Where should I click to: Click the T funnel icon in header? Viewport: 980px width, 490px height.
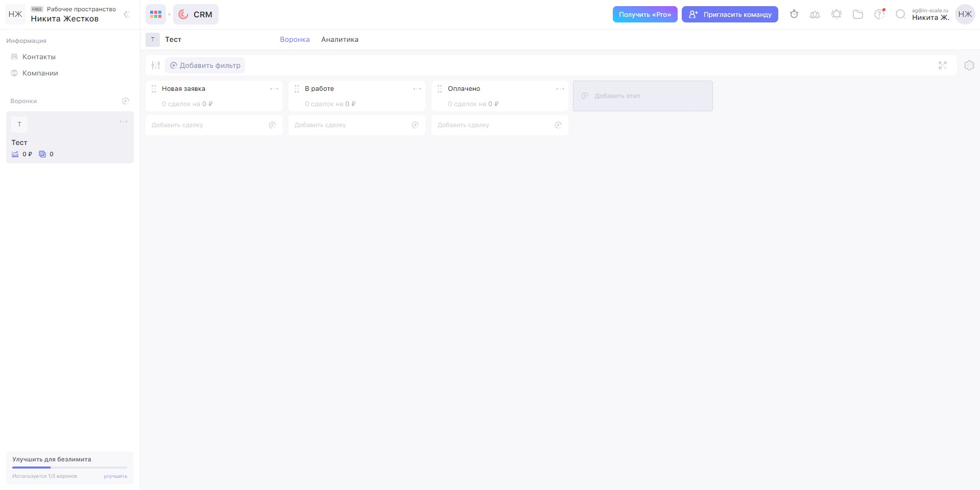(153, 39)
